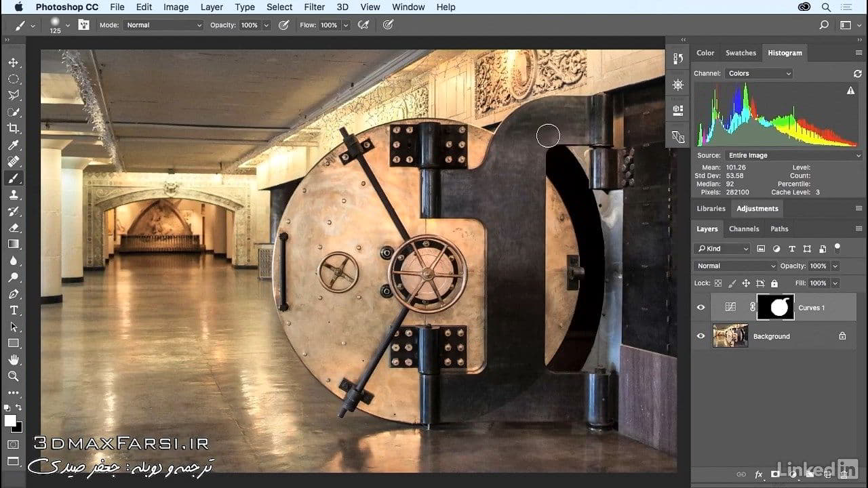Click the histogram cached data warning icon
868x488 pixels.
click(x=851, y=90)
